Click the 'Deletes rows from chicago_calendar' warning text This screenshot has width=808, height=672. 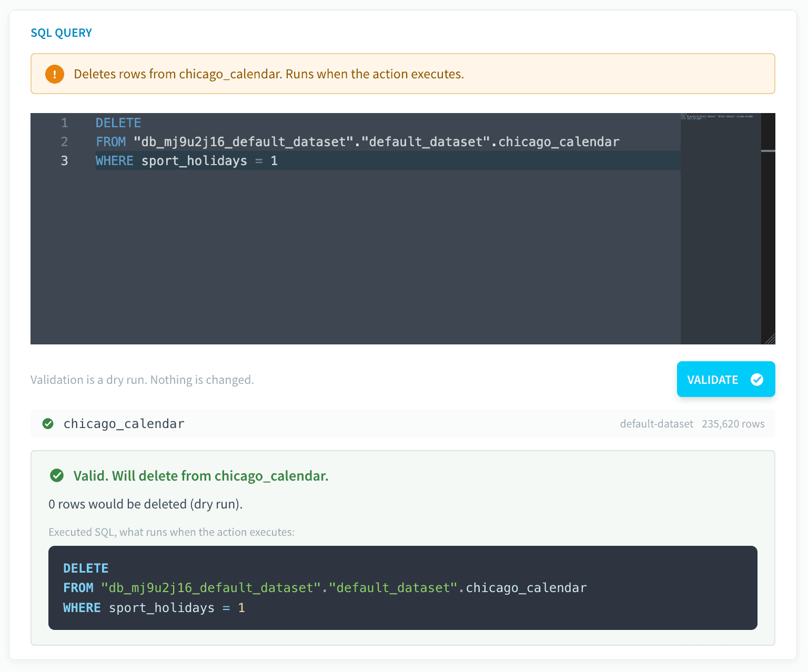pyautogui.click(x=269, y=74)
